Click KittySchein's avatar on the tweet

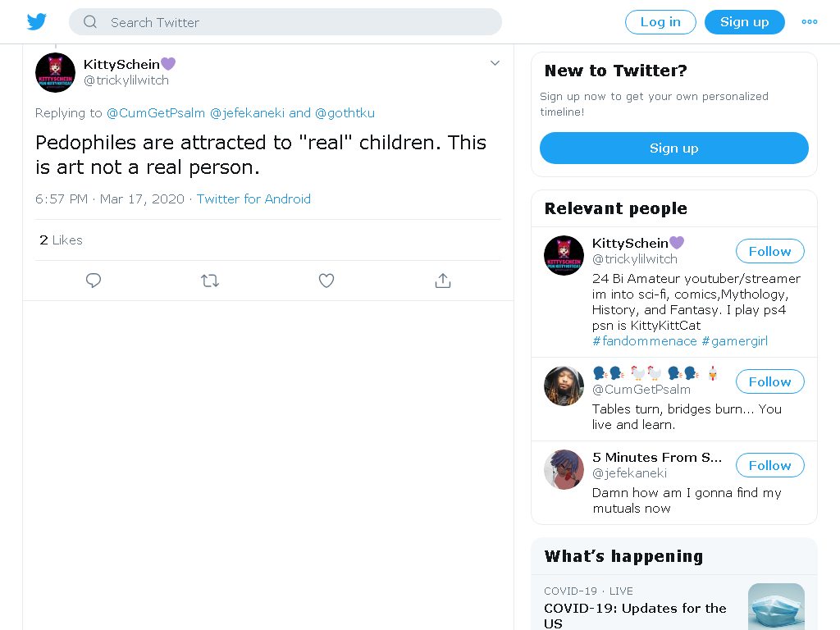(55, 72)
